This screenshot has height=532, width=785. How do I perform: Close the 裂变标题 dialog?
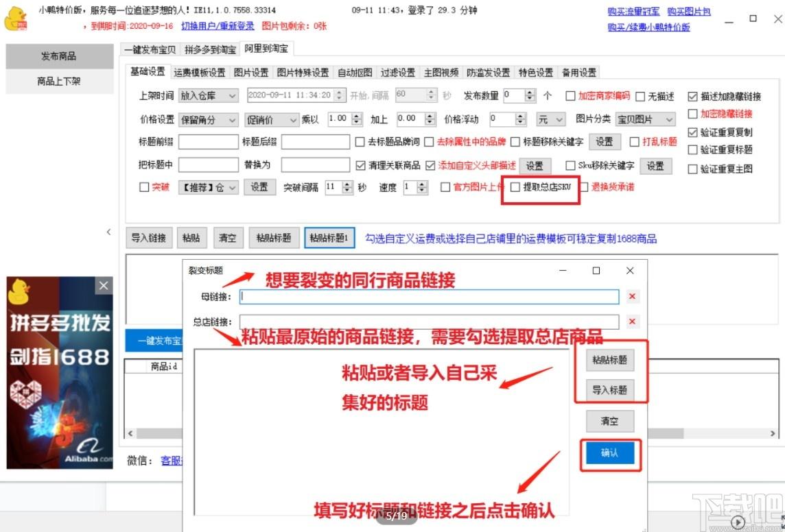point(630,271)
